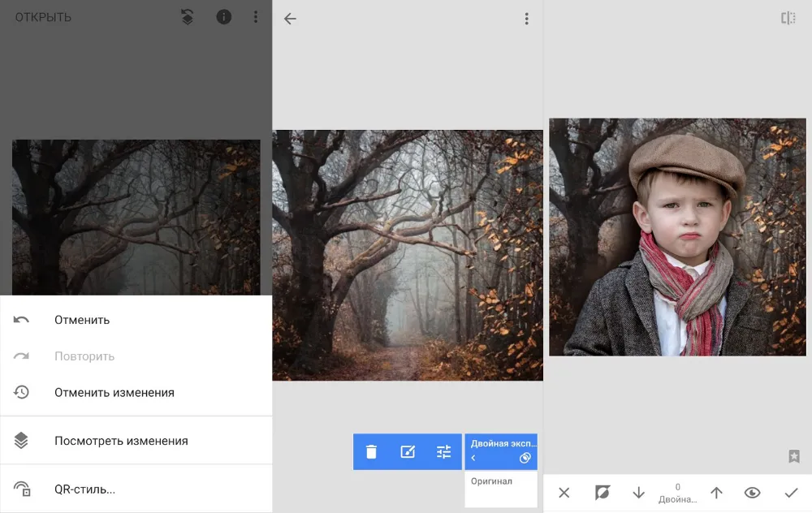The image size is (812, 513).
Task: Toggle the mask visibility eye icon
Action: pos(753,493)
